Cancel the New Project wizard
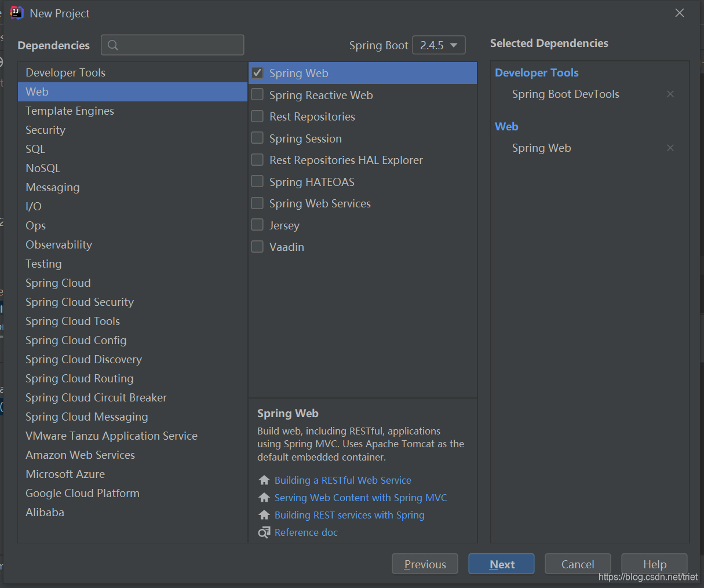The image size is (704, 588). (578, 564)
